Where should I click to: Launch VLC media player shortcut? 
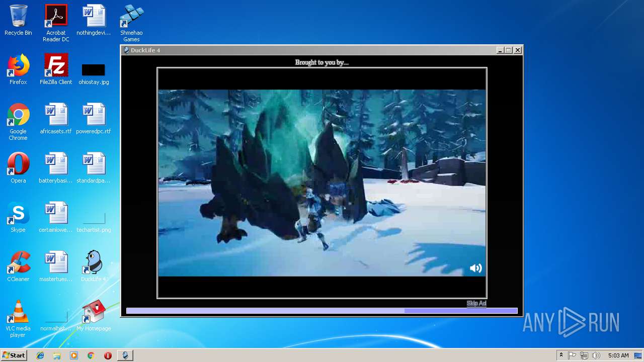point(18,319)
